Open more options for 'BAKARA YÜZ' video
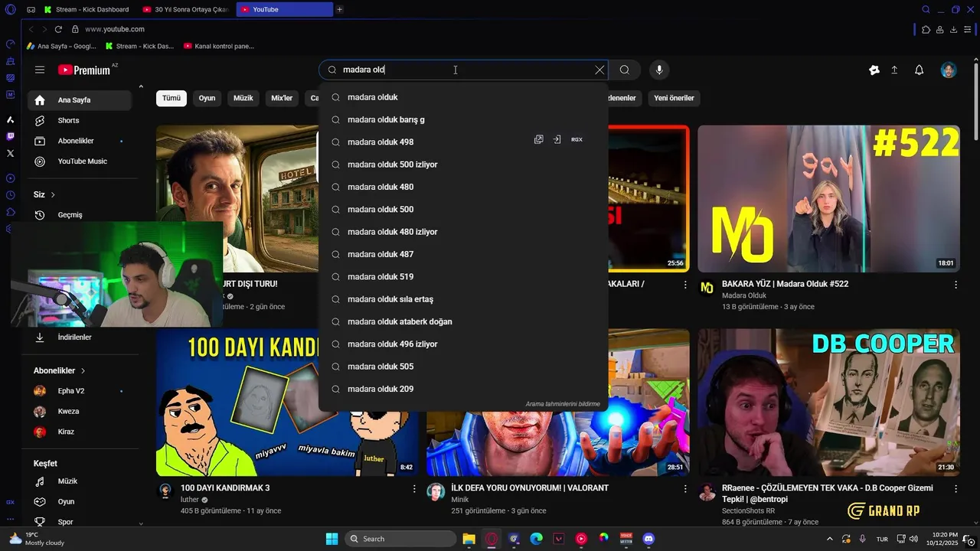The image size is (980, 551). 955,285
